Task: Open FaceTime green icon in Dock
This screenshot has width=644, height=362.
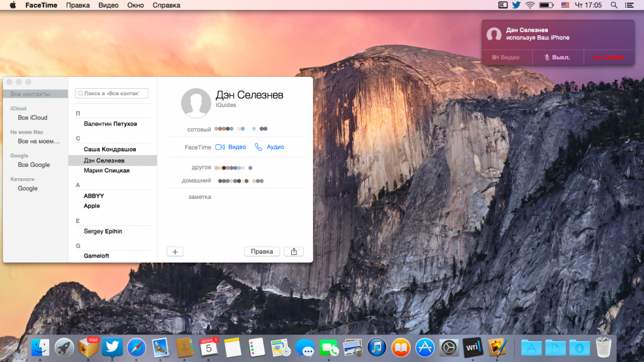Action: click(328, 348)
